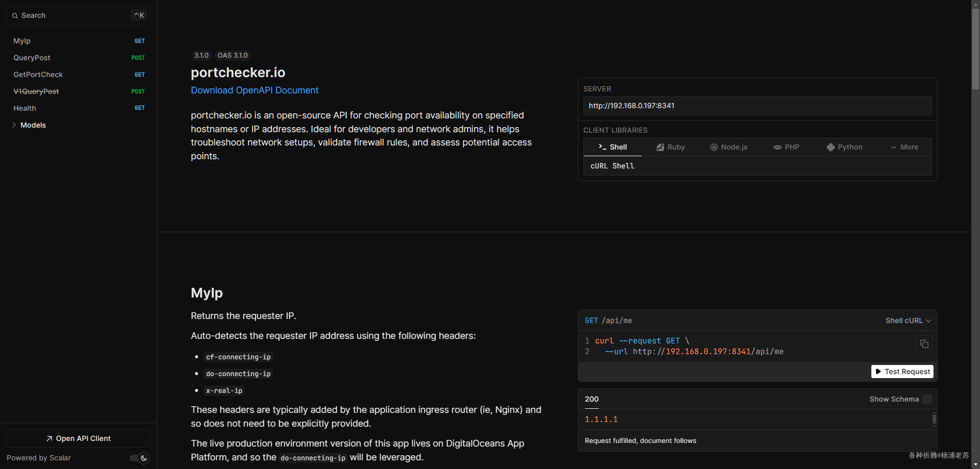Select the PHP library icon

tap(777, 147)
